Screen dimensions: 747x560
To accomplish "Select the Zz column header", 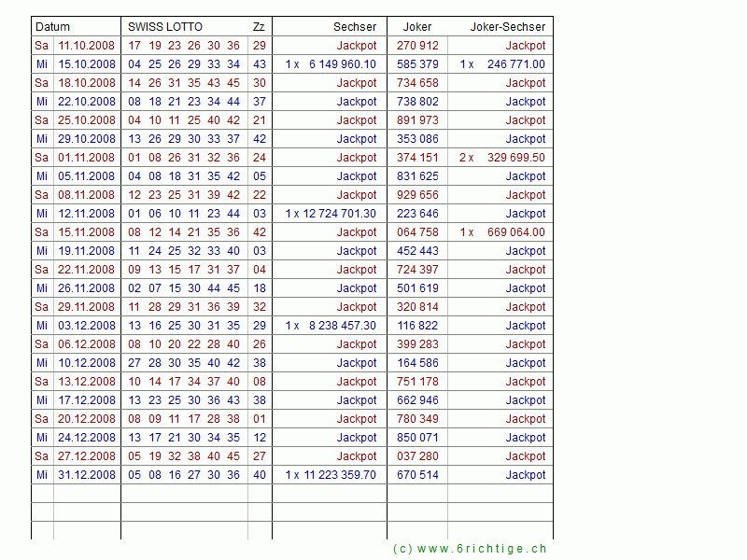I will point(259,27).
